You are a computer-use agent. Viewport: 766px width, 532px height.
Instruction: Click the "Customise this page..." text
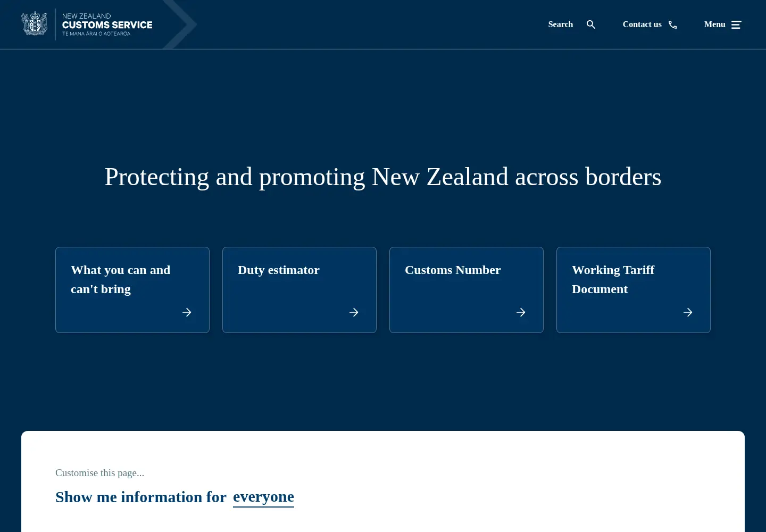[99, 473]
